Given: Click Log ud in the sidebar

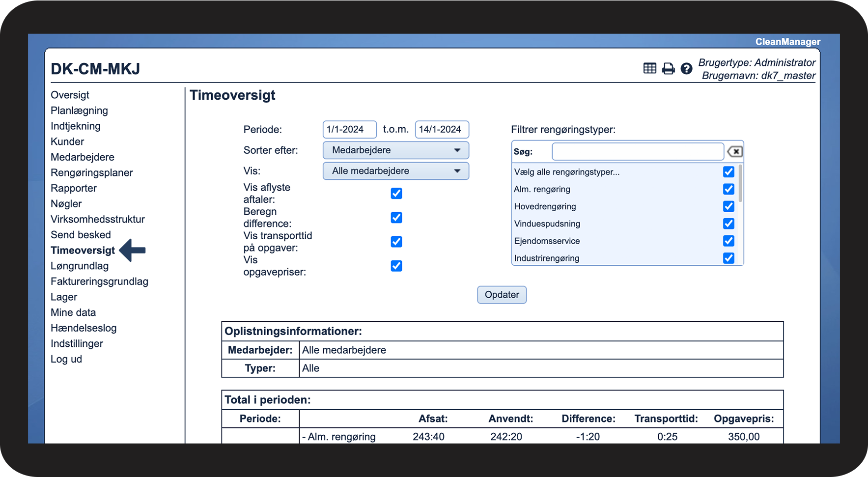Looking at the screenshot, I should pos(66,359).
